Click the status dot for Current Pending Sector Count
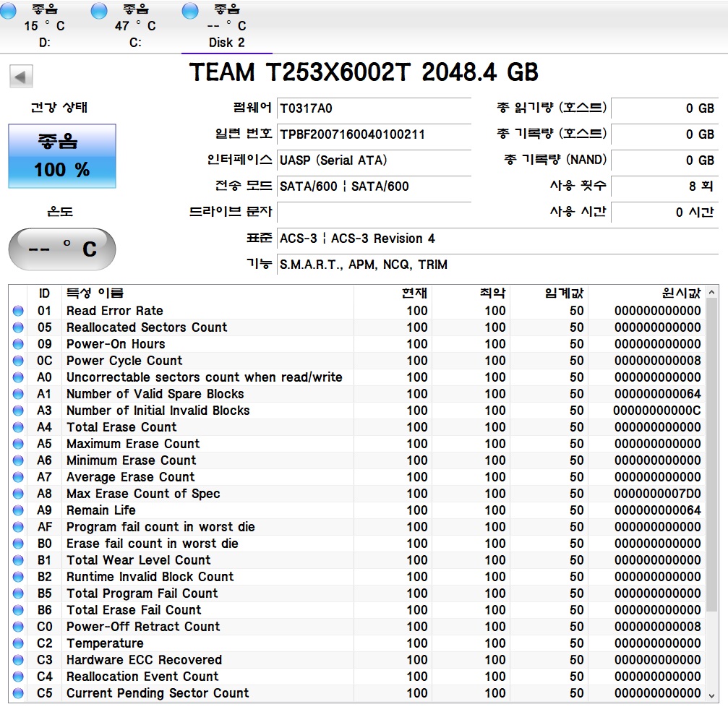728x712 pixels. pyautogui.click(x=18, y=693)
